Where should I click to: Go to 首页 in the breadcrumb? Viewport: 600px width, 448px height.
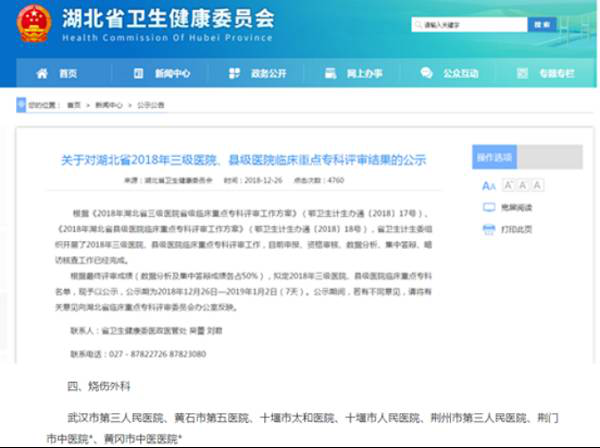pyautogui.click(x=74, y=105)
